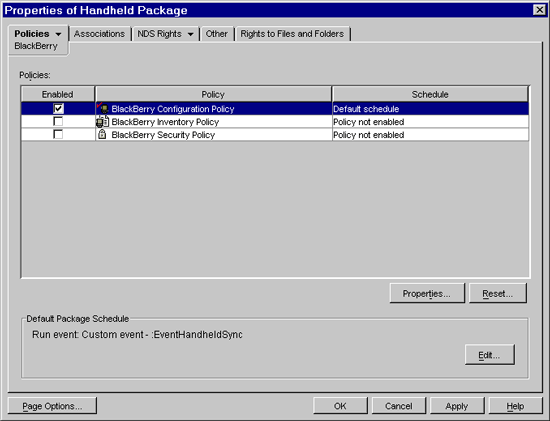The width and height of the screenshot is (550, 421).
Task: Enable the BlackBerry Security Policy checkbox
Action: click(58, 134)
